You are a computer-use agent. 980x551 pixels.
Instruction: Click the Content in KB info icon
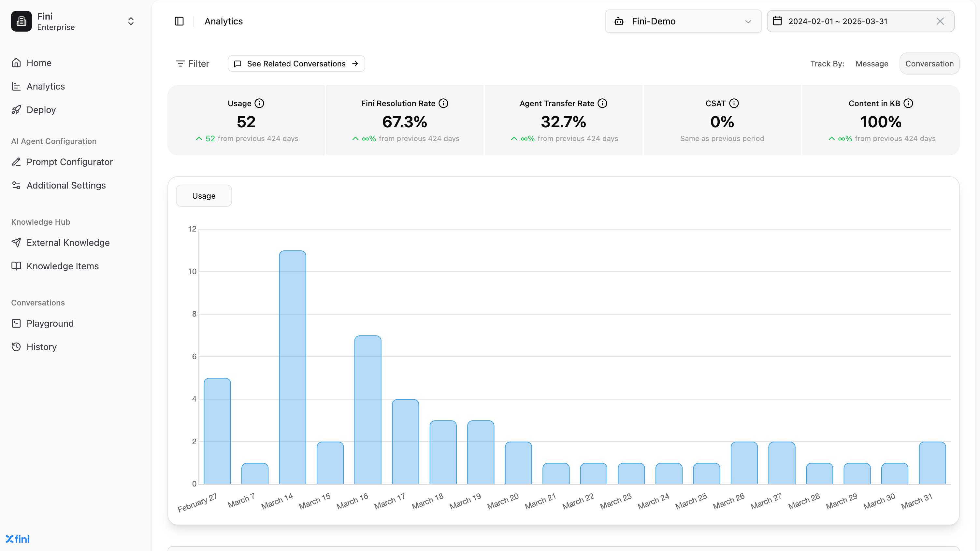[908, 104]
